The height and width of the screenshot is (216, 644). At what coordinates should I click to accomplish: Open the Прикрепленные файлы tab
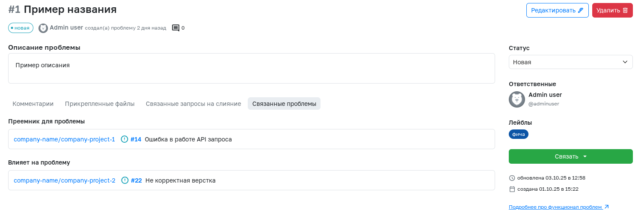(x=100, y=104)
